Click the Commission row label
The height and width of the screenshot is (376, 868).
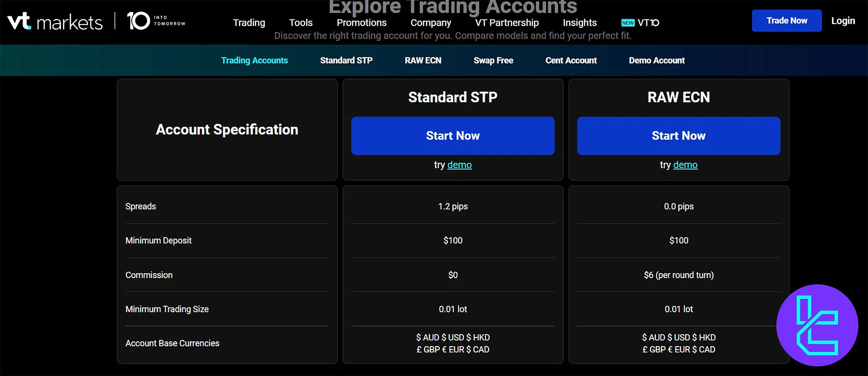[x=149, y=275]
